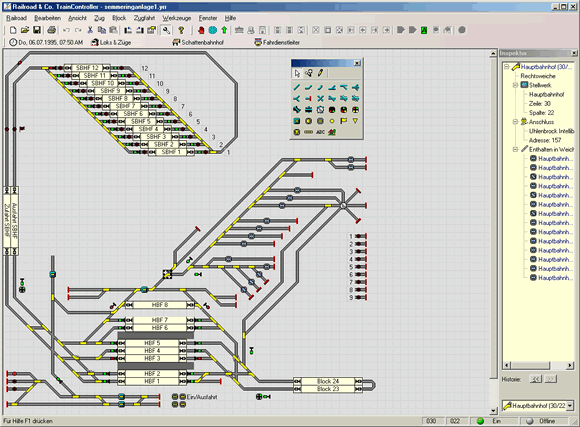Toggle the pencil draw tool in palette
This screenshot has width=580, height=427.
tap(320, 73)
